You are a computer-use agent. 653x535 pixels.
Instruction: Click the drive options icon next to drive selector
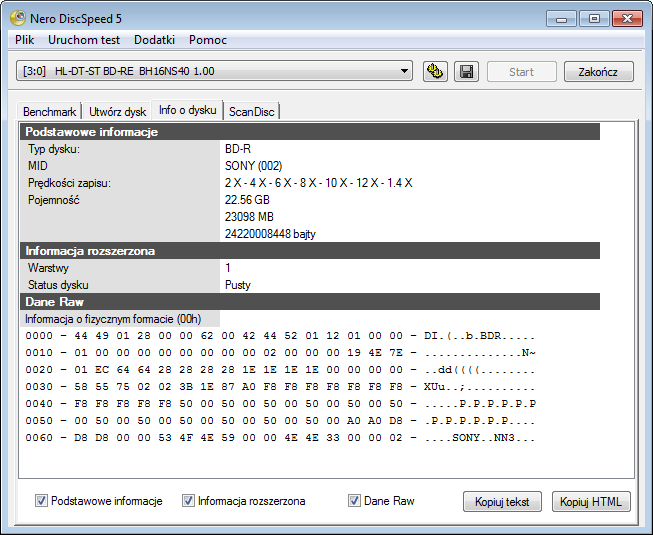tap(435, 72)
